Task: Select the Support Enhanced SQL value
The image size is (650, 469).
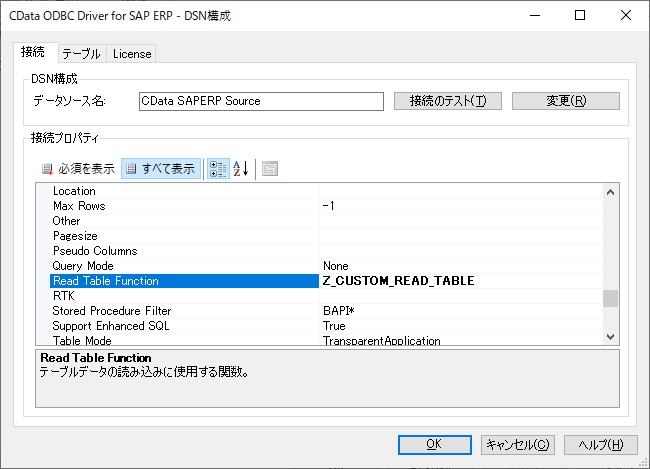Action: (x=460, y=326)
